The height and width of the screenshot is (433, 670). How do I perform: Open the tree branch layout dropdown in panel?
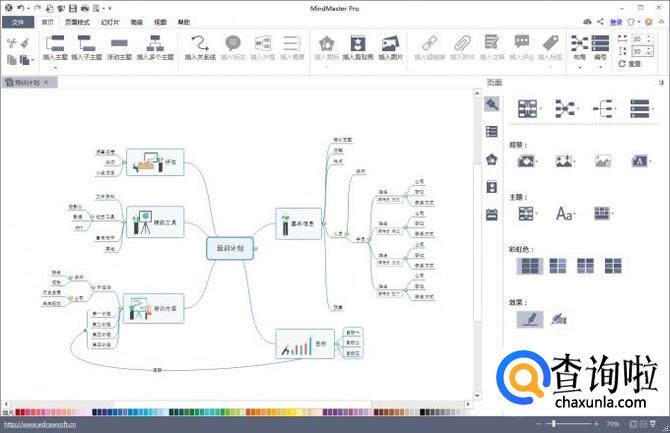click(x=604, y=108)
